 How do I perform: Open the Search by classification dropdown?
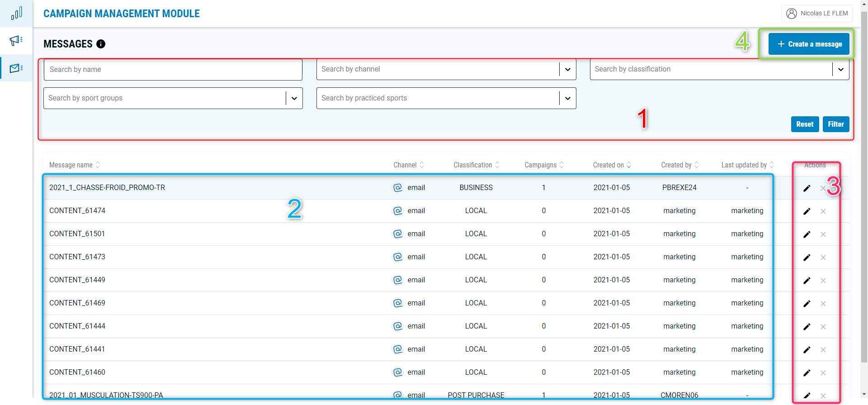click(719, 69)
